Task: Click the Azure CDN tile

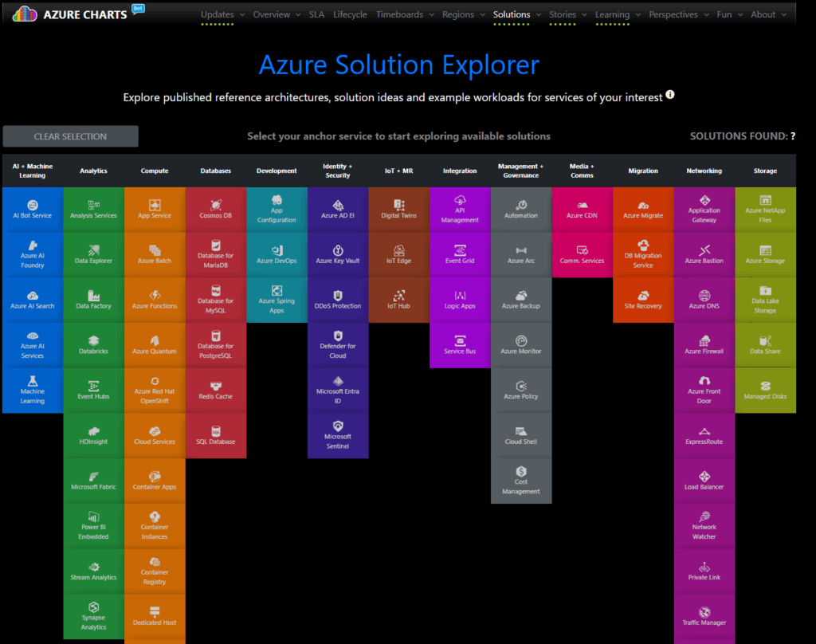Action: (582, 210)
